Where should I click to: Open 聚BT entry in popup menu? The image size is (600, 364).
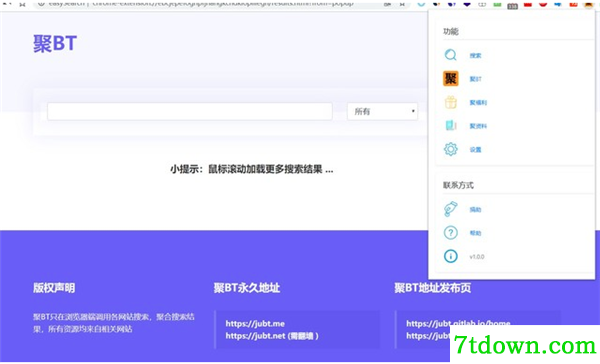[475, 79]
